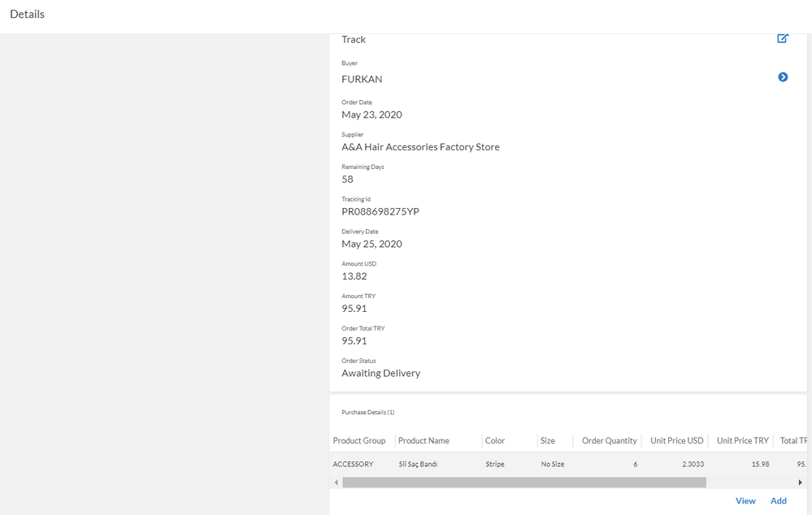Image resolution: width=812 pixels, height=515 pixels.
Task: Click the Size column header
Action: [547, 440]
